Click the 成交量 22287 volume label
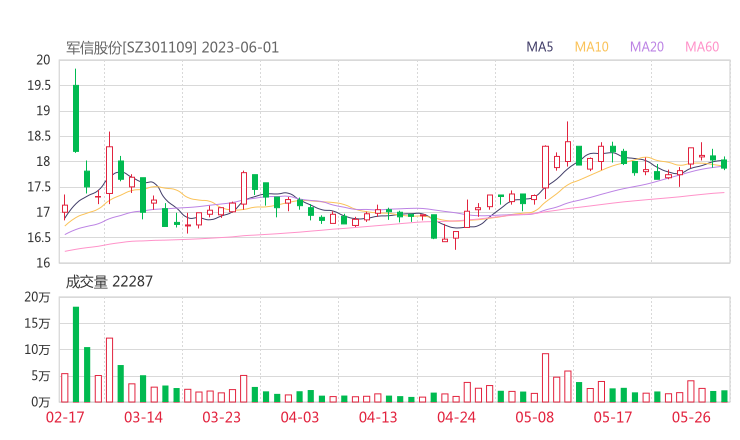 pyautogui.click(x=109, y=282)
